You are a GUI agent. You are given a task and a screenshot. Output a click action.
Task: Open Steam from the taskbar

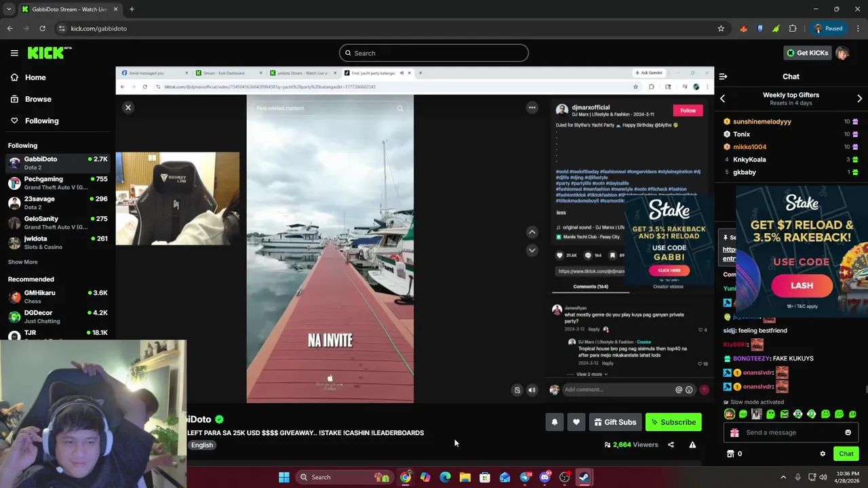pyautogui.click(x=584, y=477)
